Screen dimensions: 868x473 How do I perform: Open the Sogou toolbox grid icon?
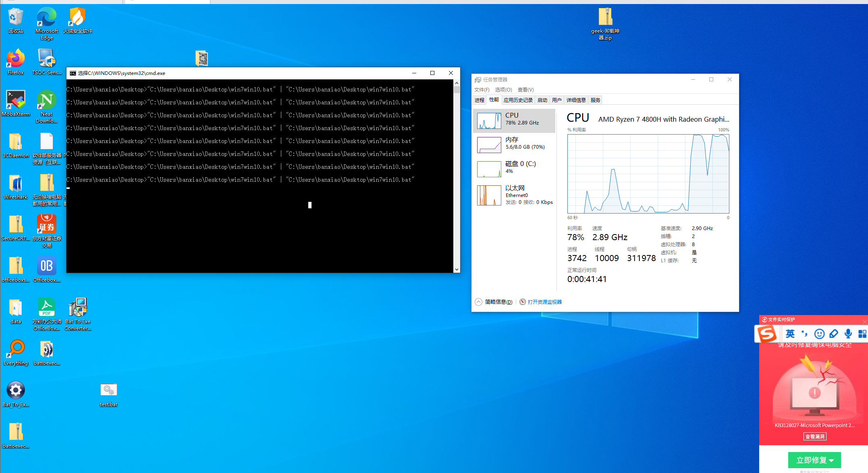862,334
